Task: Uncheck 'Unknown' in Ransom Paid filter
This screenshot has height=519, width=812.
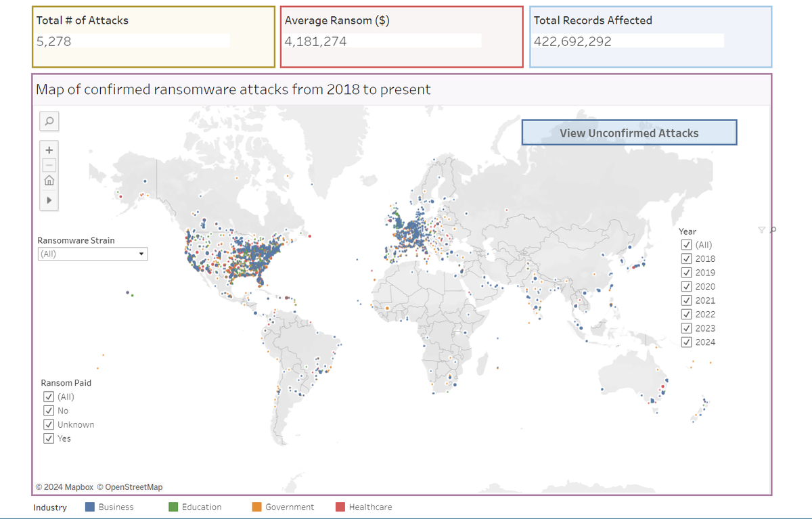Action: coord(48,424)
